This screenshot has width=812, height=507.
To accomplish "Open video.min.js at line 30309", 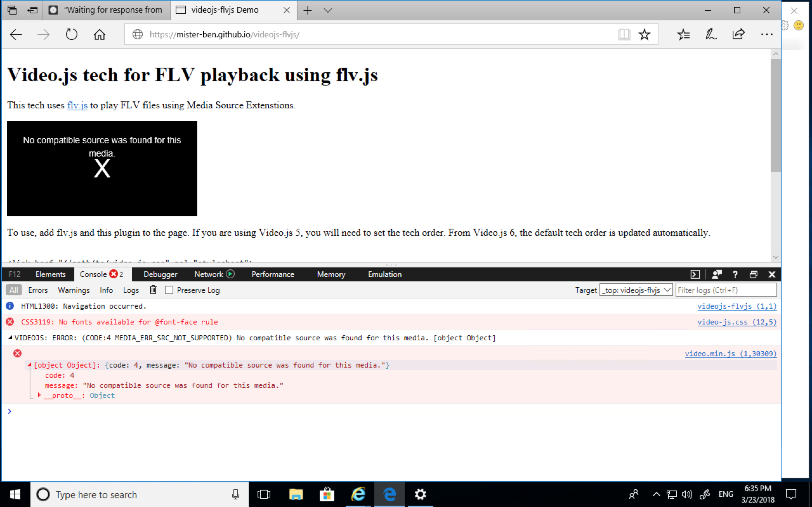I will (730, 353).
